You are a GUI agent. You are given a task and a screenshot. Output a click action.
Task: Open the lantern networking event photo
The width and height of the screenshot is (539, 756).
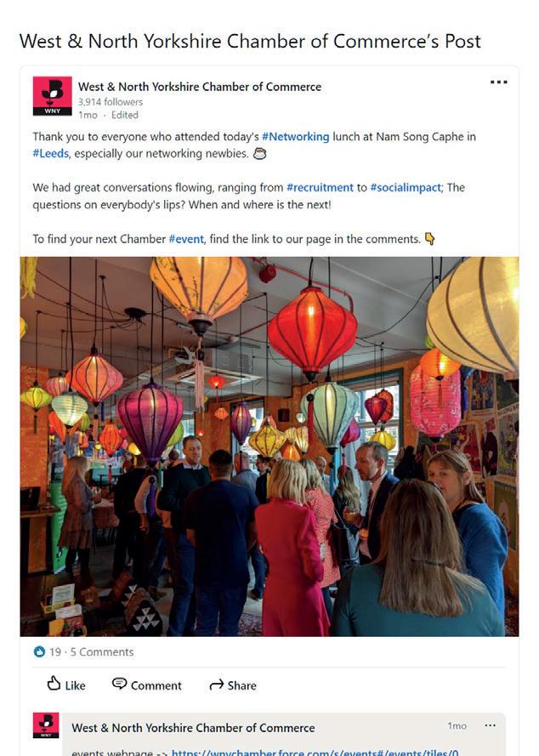269,446
